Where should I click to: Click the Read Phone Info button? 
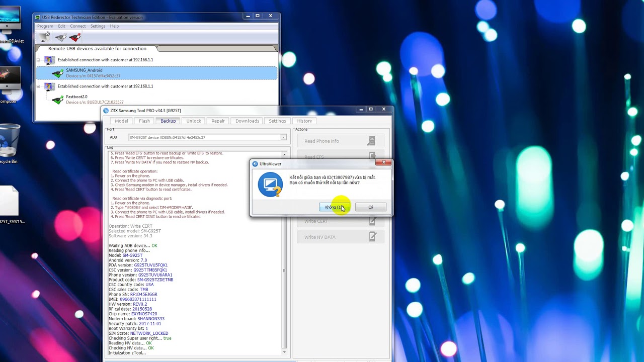[x=341, y=141]
